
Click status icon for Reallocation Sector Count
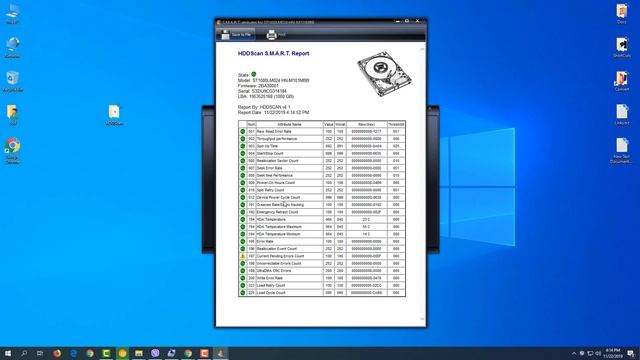[242, 161]
